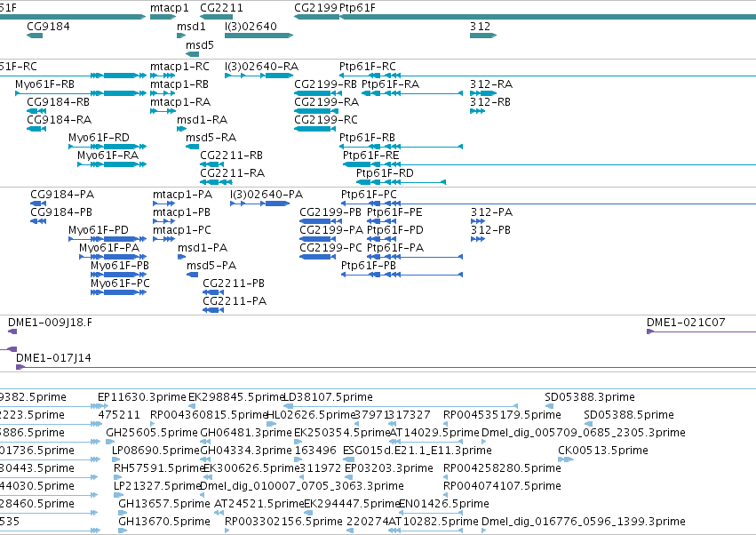
Task: Click the CG9184-RB transcript label
Action: tap(59, 102)
